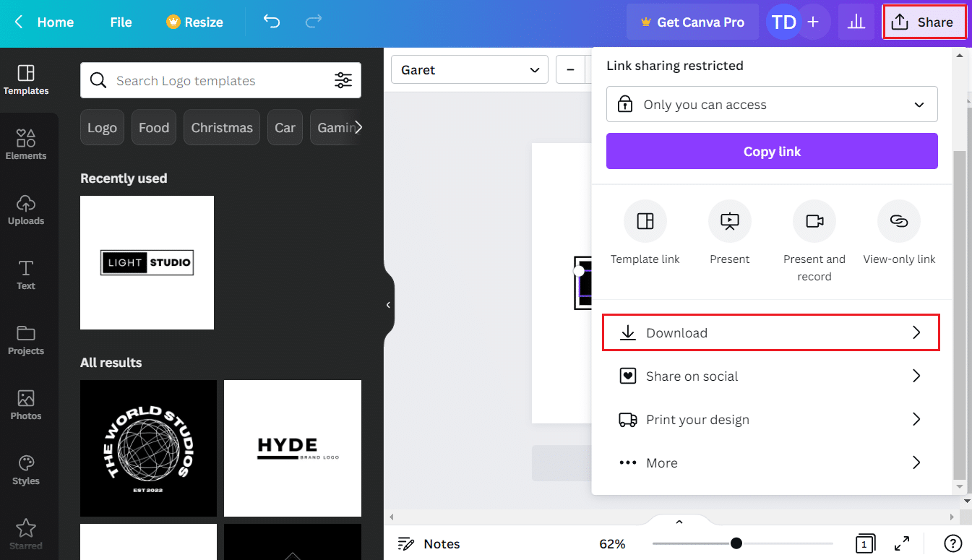Image resolution: width=972 pixels, height=560 pixels.
Task: Open the page grid view icon
Action: click(864, 543)
